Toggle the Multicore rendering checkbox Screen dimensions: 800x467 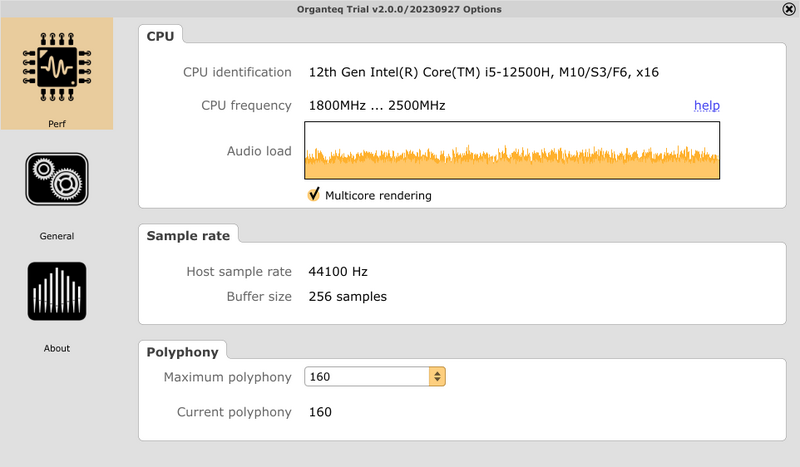click(x=313, y=194)
